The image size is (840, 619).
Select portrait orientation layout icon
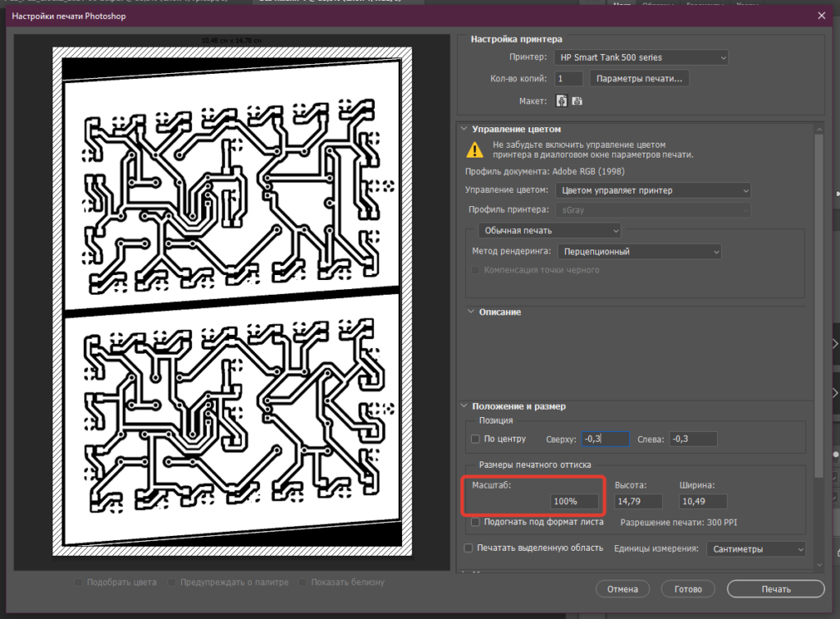[x=562, y=101]
